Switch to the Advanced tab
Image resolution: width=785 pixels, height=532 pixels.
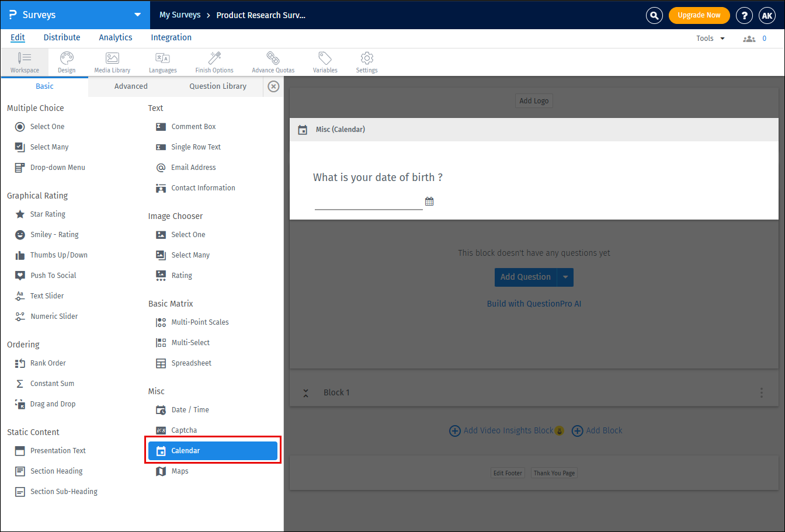pos(131,86)
